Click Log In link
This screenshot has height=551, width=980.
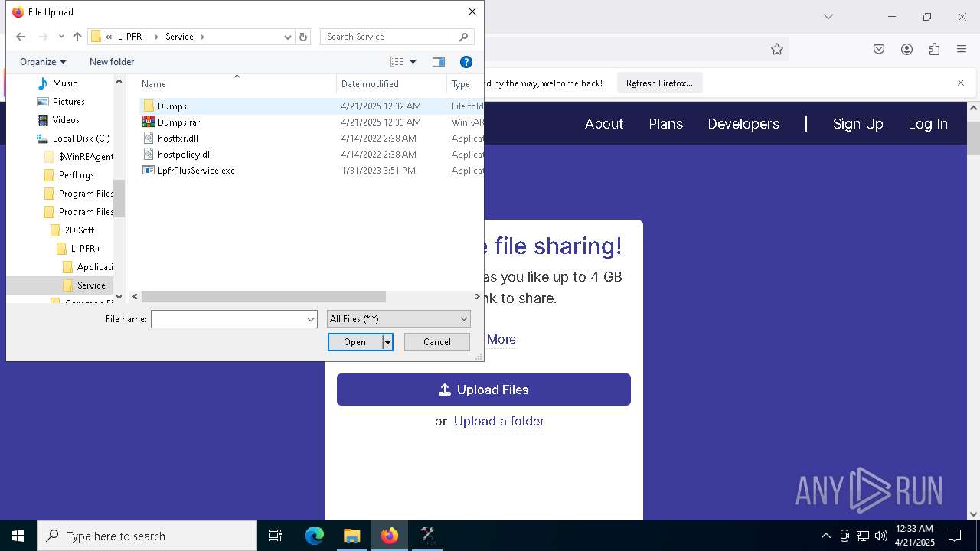click(x=927, y=124)
